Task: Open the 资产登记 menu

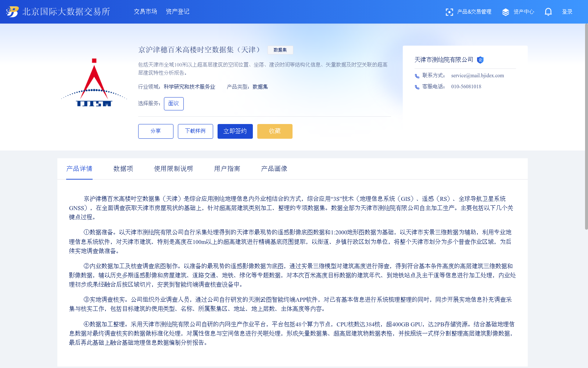Action: pyautogui.click(x=178, y=12)
